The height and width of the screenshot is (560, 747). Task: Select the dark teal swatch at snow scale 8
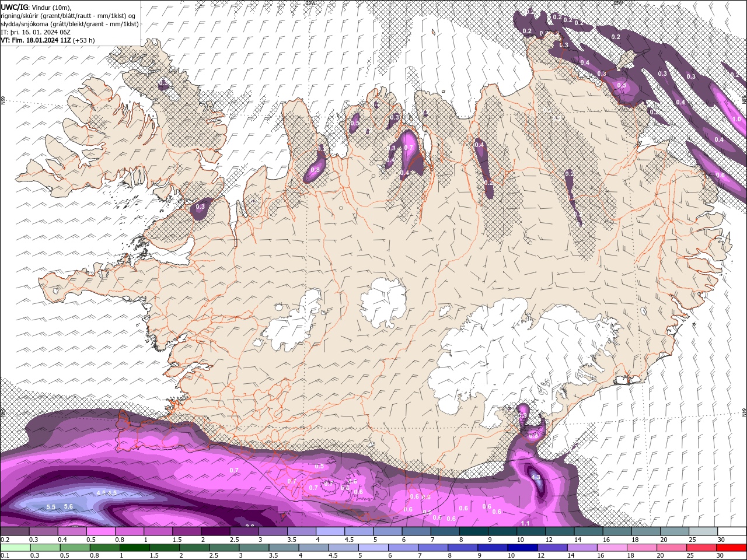473,531
